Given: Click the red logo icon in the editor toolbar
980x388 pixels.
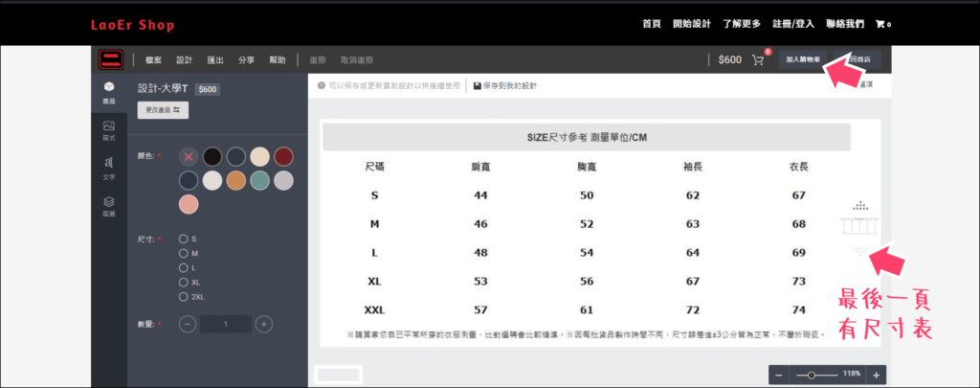Looking at the screenshot, I should pos(107,59).
